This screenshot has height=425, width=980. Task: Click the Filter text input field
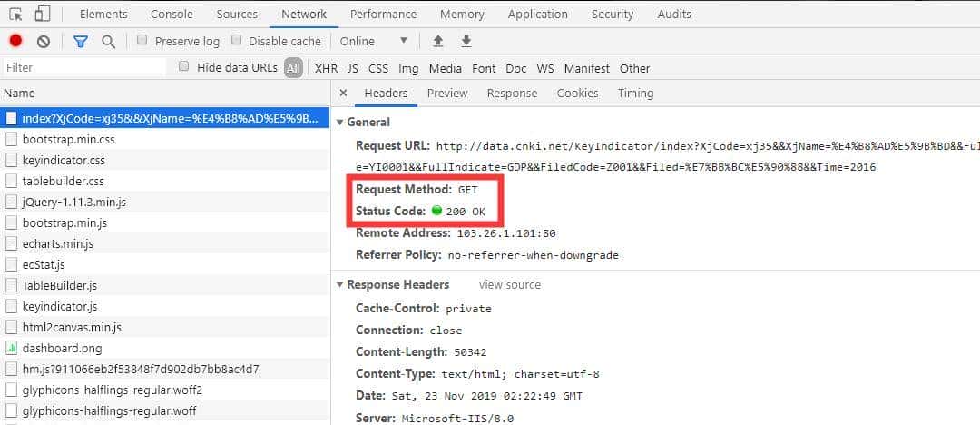83,67
